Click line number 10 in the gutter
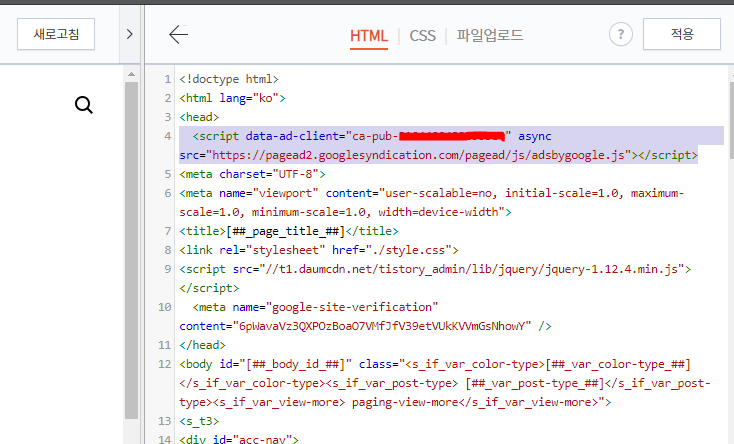The height and width of the screenshot is (444, 734). 164,307
